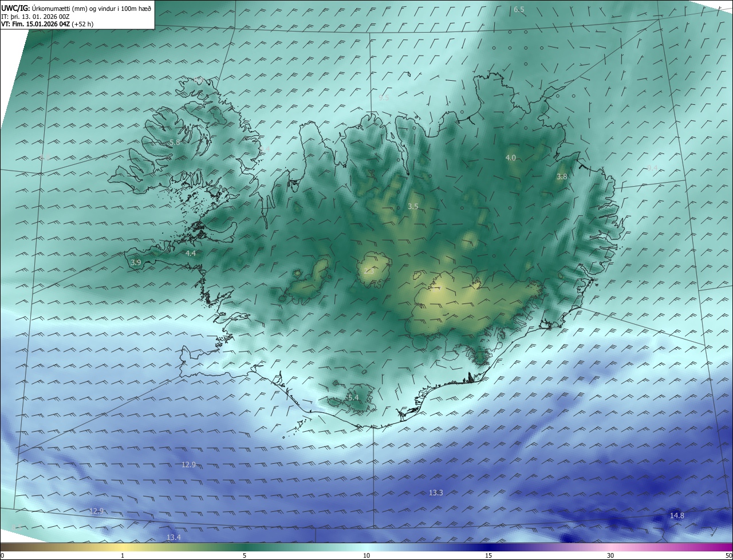Image resolution: width=733 pixels, height=560 pixels.
Task: Click the color scale tick label 30
Action: pos(610,555)
